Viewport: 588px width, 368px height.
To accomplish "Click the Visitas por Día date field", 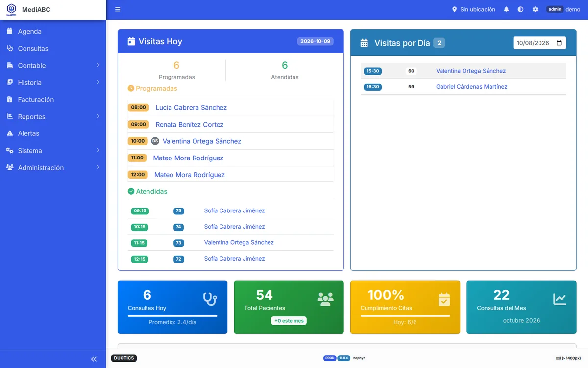I will [539, 43].
